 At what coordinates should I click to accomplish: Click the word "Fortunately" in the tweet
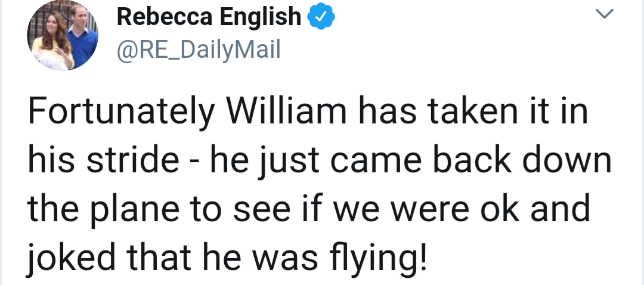coord(118,114)
